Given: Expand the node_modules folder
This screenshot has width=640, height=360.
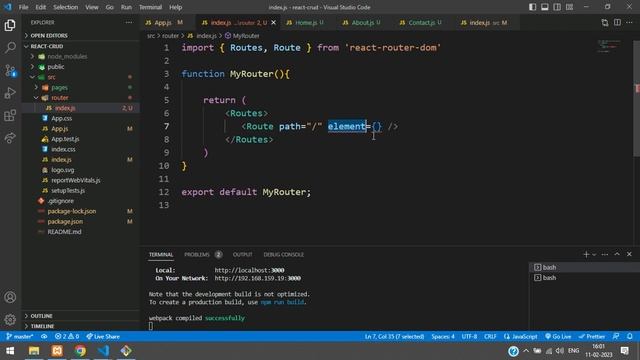Looking at the screenshot, I should coord(81,56).
